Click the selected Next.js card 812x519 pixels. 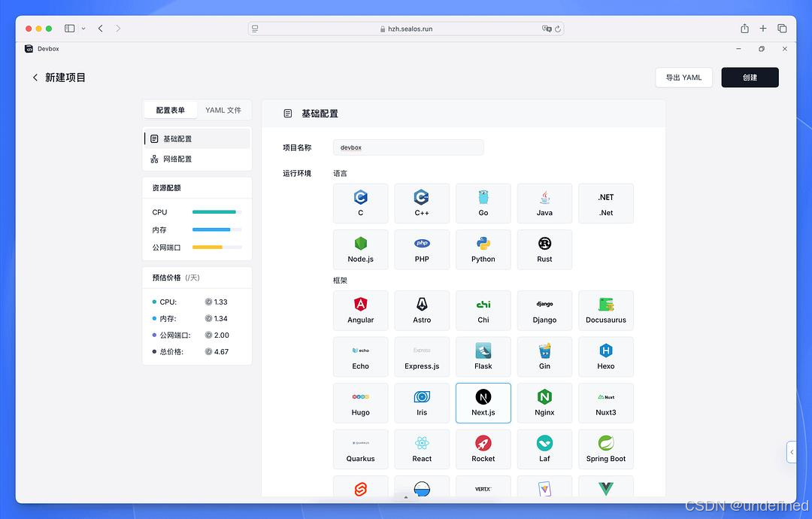point(483,403)
